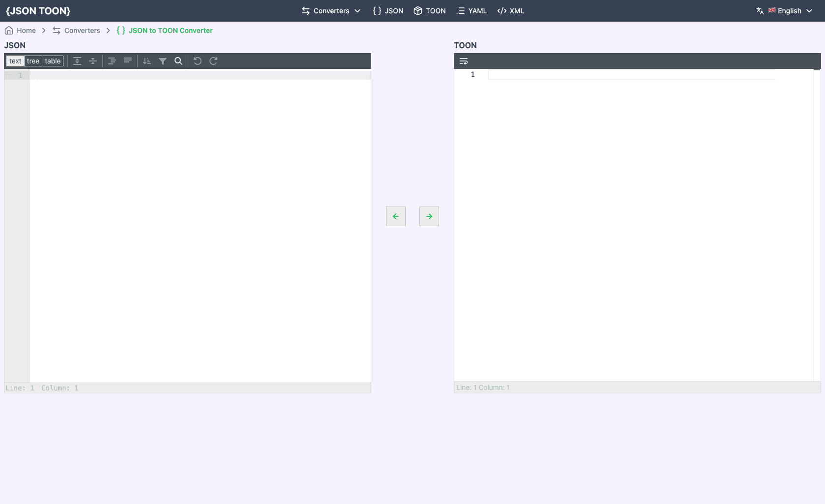Click the collapse all fields icon

[93, 61]
